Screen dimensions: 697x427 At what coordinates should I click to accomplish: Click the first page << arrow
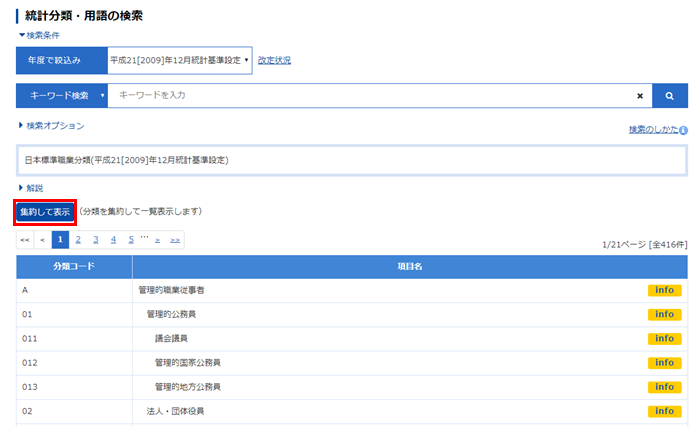tap(25, 240)
